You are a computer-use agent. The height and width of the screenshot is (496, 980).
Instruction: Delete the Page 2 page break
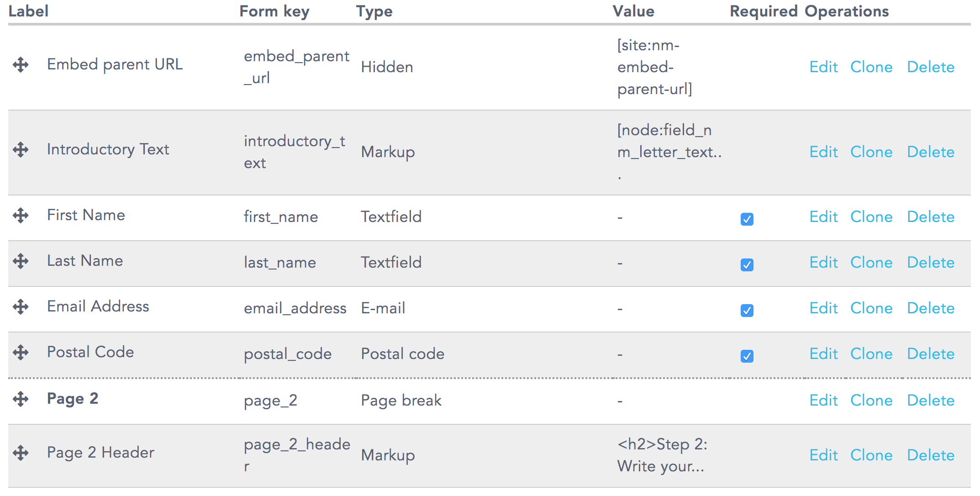point(931,401)
